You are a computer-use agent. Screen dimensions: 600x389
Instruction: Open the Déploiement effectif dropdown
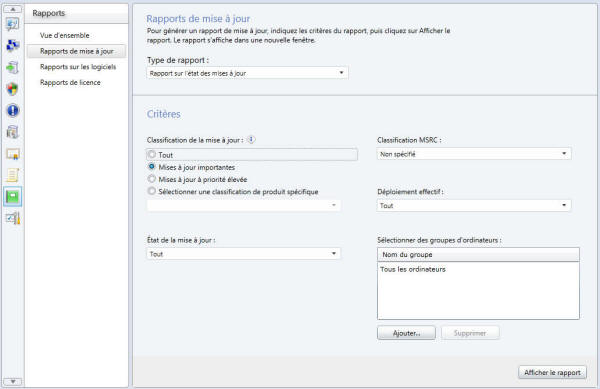474,205
